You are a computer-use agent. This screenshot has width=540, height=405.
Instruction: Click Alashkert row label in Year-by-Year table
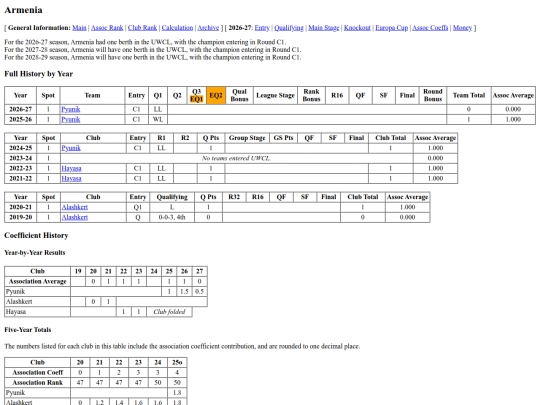(38, 302)
